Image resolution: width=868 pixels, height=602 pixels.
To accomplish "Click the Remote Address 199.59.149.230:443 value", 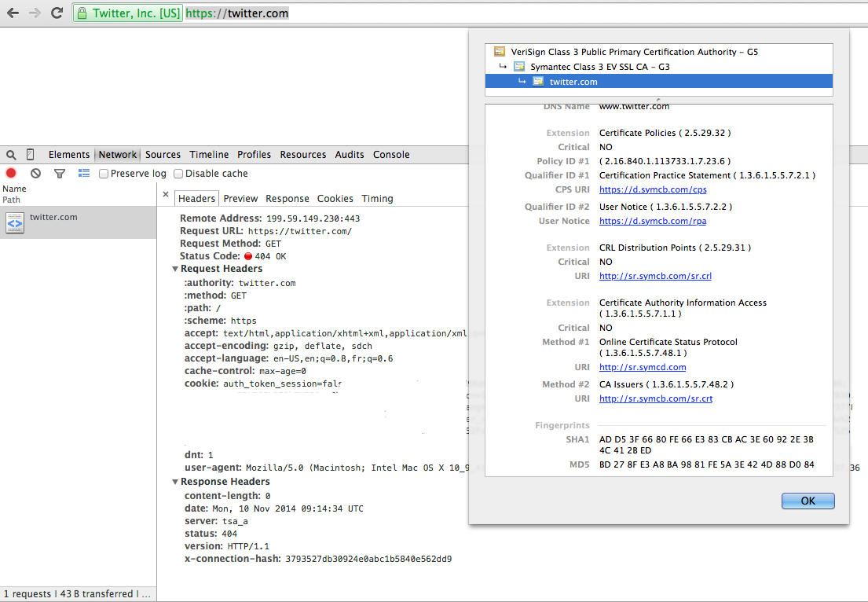I will [x=313, y=218].
